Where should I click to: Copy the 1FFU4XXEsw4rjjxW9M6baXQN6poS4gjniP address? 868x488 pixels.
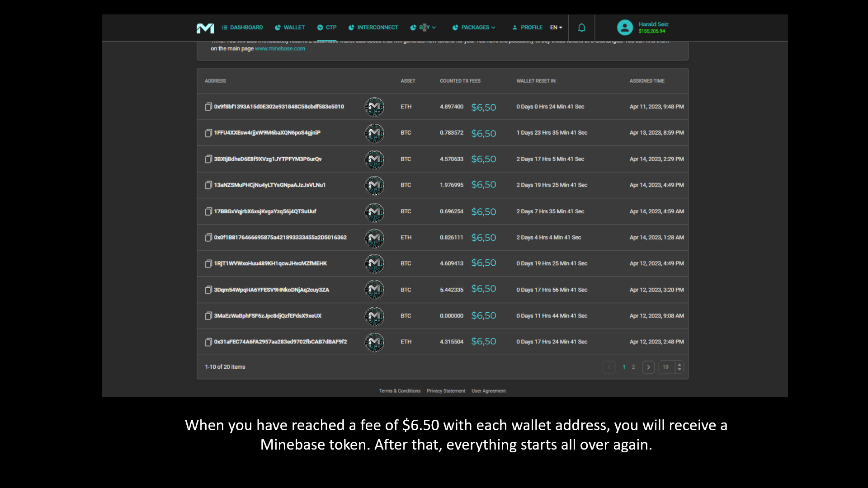[208, 133]
